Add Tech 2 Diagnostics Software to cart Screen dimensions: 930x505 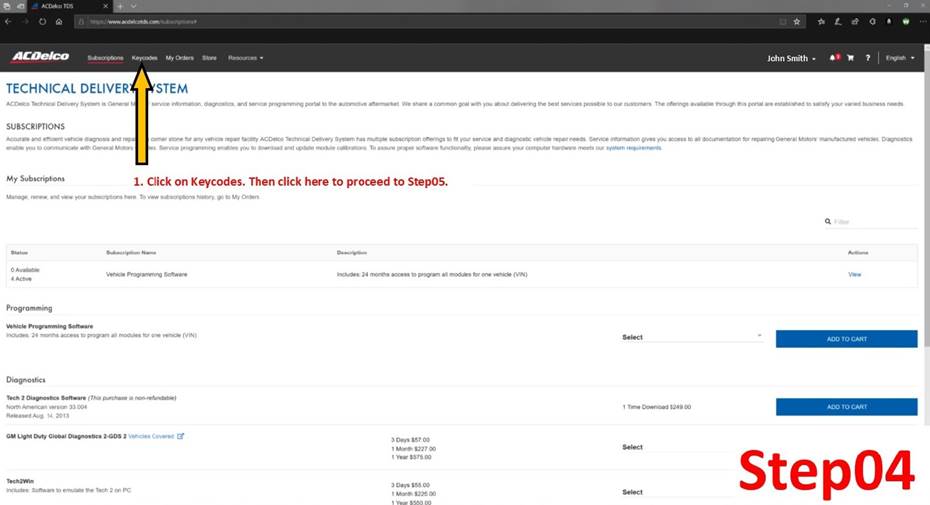tap(846, 407)
